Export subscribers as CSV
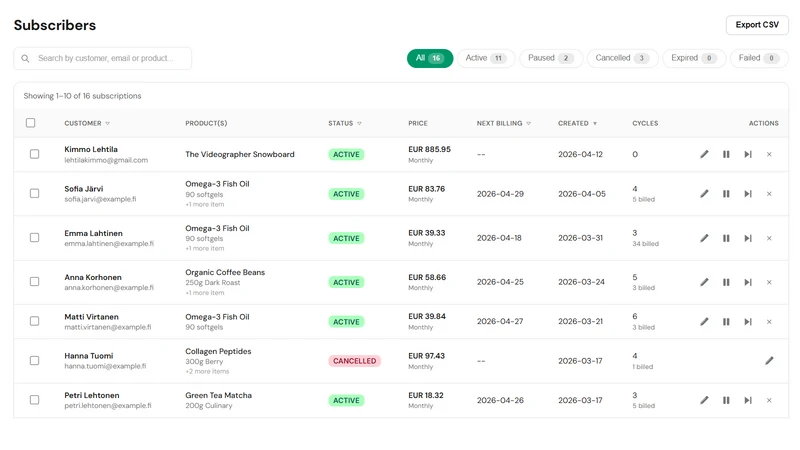Screen dimensions: 800x450 click(757, 25)
